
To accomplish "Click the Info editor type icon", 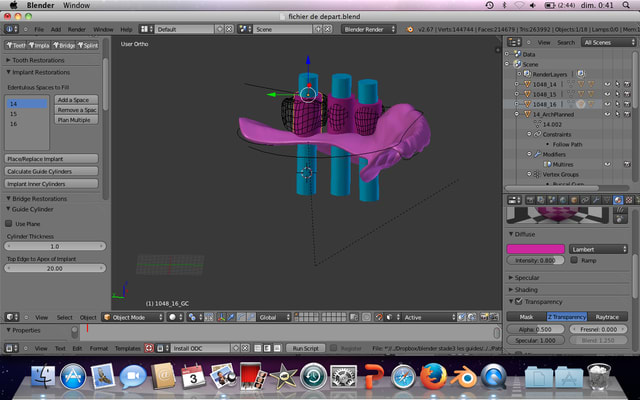I will 12,29.
